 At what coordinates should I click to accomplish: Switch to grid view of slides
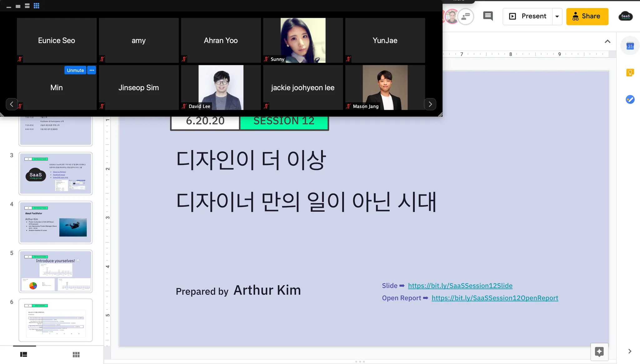click(76, 354)
